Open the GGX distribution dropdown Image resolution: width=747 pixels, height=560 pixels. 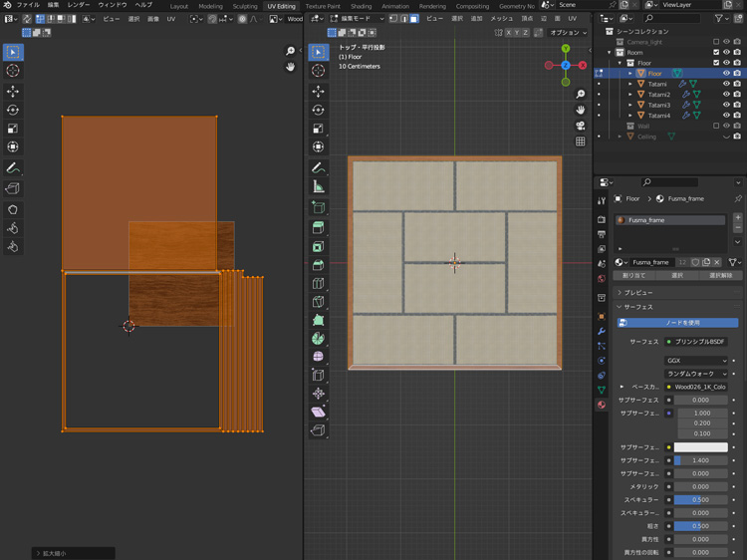[697, 361]
